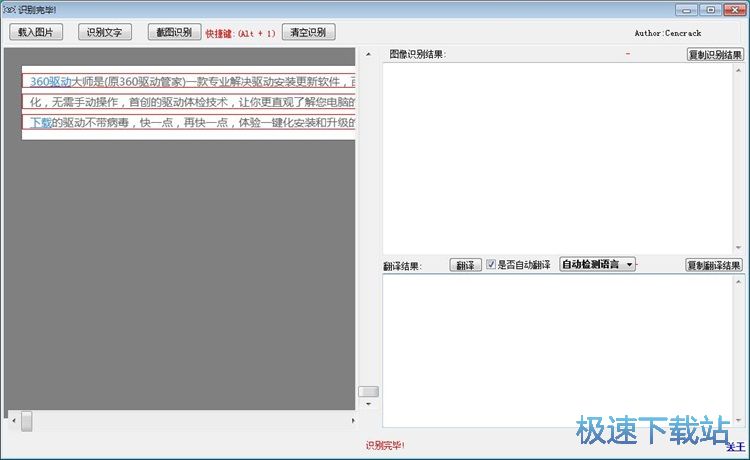Open the 自动检测语言 language dropdown
Image resolution: width=750 pixels, height=460 pixels.
(597, 264)
